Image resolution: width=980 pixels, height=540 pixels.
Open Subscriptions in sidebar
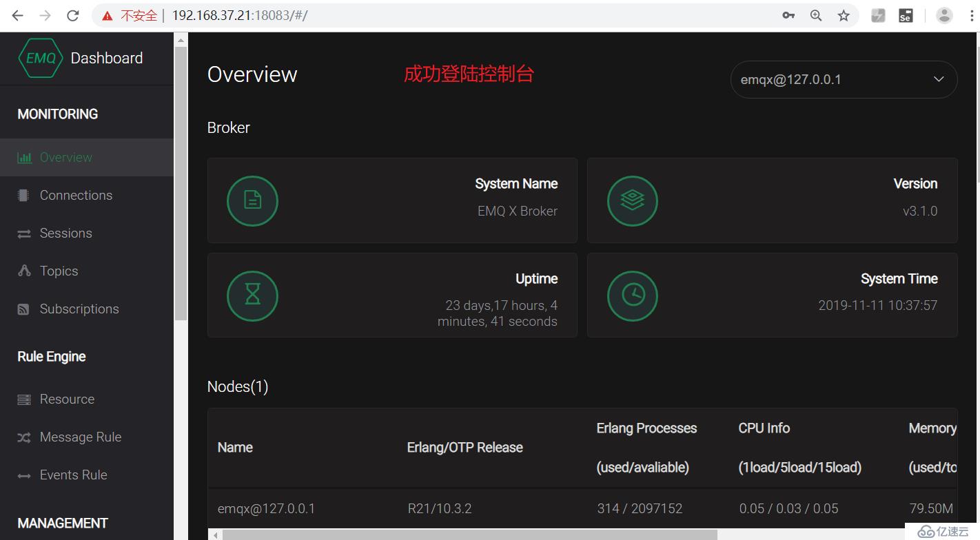(87, 309)
